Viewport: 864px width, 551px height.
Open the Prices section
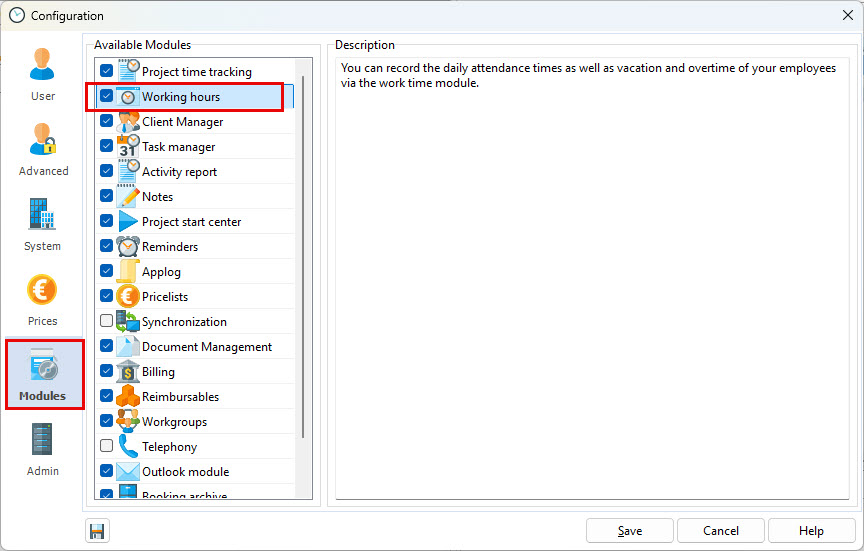pos(42,298)
